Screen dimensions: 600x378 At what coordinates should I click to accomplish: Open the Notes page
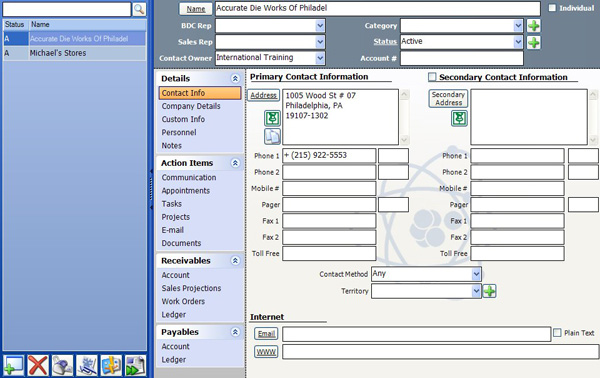[171, 146]
